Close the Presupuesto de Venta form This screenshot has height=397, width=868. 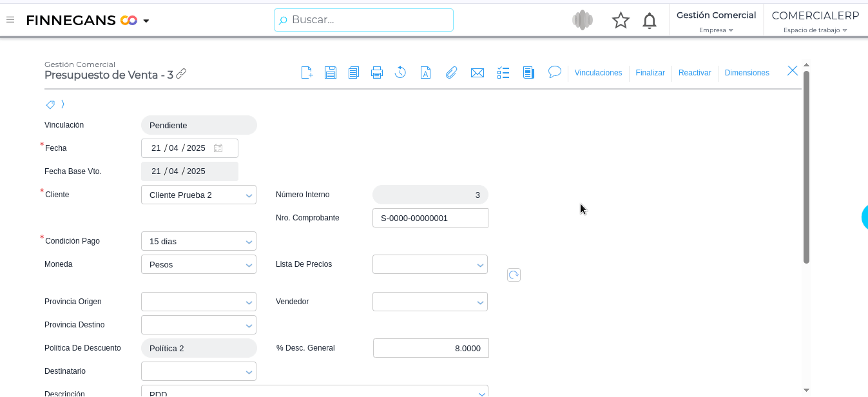coord(793,71)
